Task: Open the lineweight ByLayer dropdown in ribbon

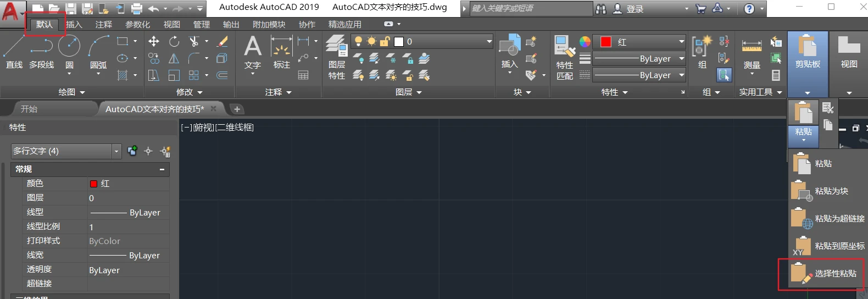Action: coord(640,58)
